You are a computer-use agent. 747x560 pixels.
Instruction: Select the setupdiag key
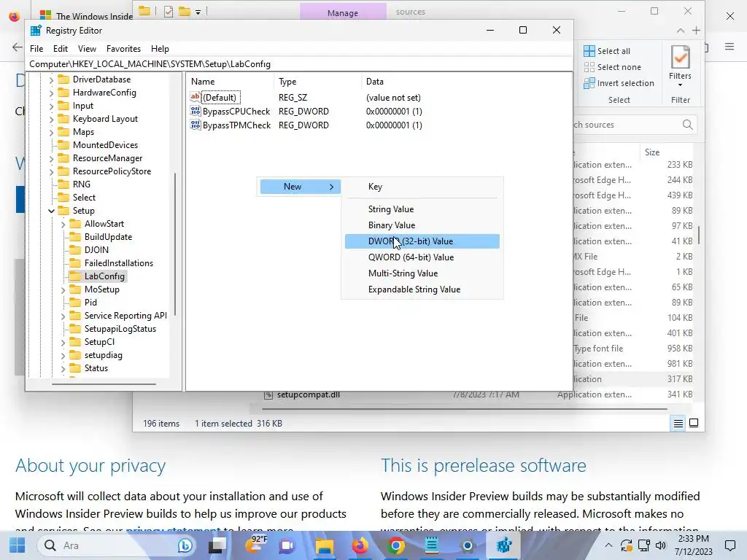tap(104, 355)
